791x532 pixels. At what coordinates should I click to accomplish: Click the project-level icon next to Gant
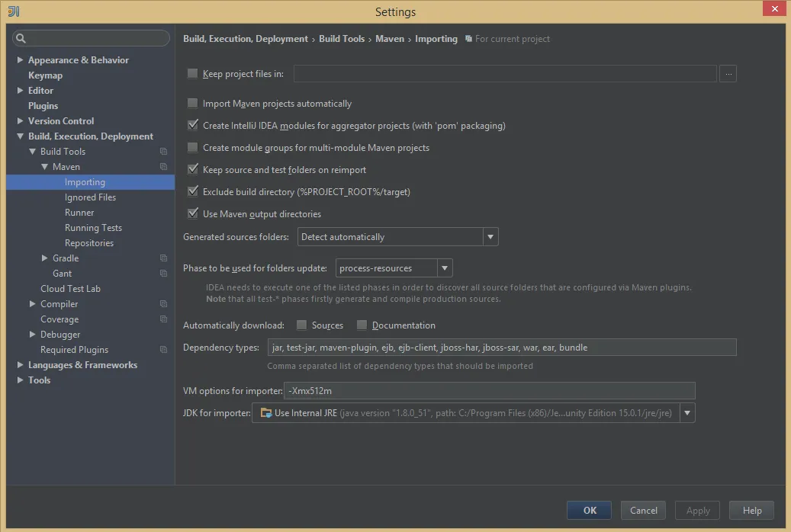[163, 274]
